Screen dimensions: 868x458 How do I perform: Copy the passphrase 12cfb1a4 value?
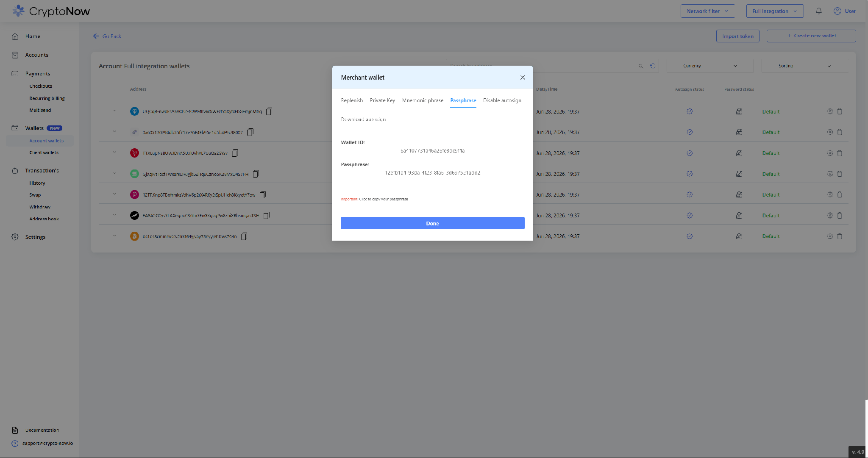coord(433,173)
